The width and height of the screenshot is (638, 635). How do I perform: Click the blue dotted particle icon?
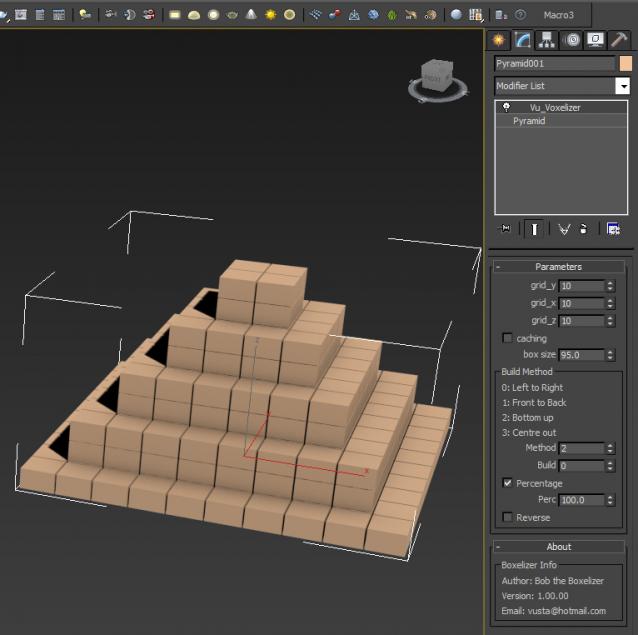coord(315,15)
